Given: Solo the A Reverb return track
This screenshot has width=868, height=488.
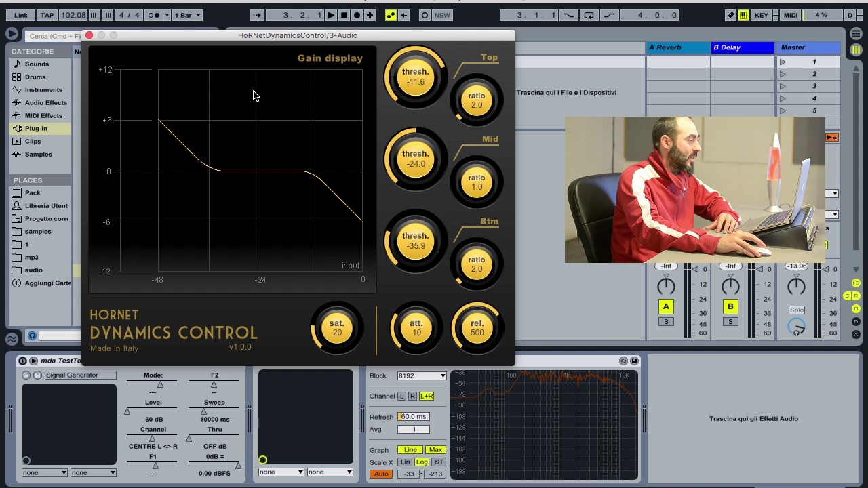Looking at the screenshot, I should 666,321.
